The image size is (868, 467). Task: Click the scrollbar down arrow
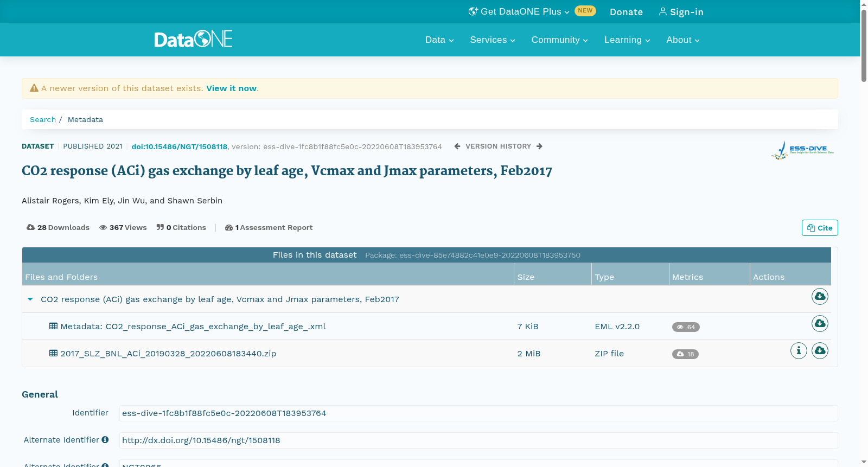click(x=864, y=462)
